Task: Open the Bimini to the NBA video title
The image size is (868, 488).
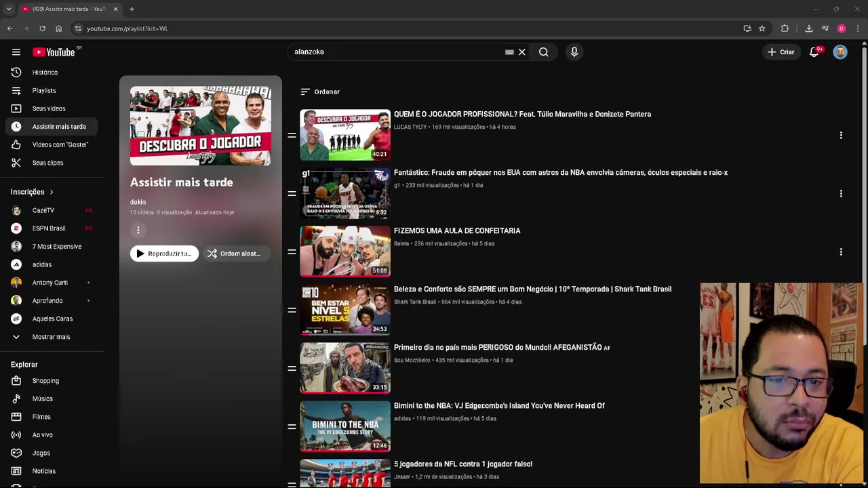Action: 499,406
